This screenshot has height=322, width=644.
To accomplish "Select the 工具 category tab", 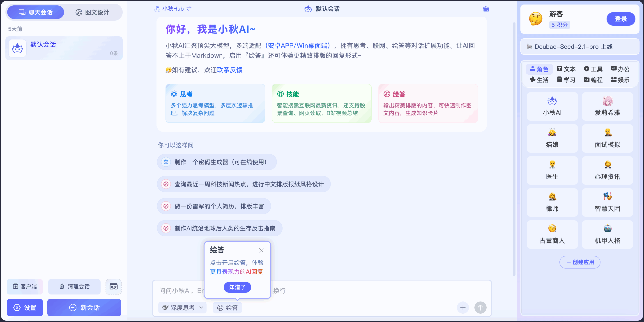I will 593,69.
